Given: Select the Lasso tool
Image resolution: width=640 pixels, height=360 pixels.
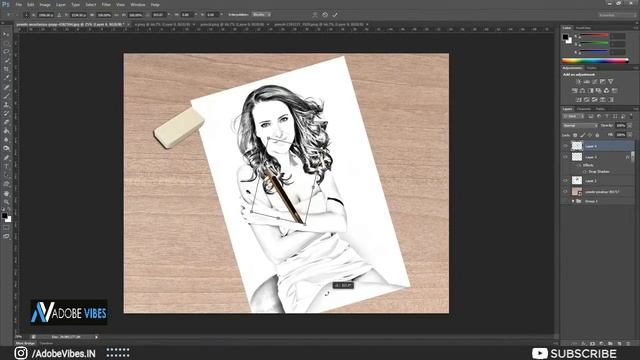Looking at the screenshot, I should 6,52.
